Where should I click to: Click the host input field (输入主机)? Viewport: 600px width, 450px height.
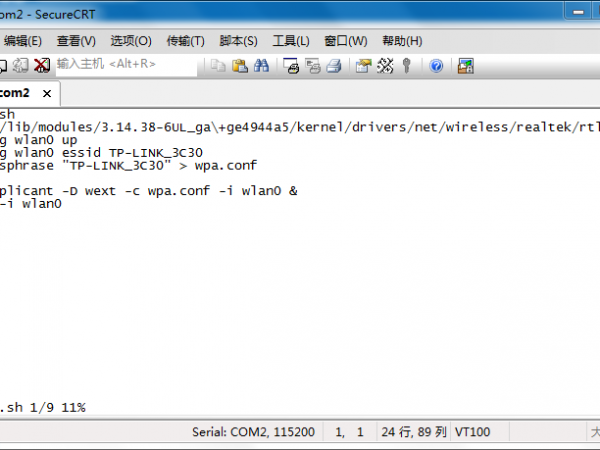[125, 65]
